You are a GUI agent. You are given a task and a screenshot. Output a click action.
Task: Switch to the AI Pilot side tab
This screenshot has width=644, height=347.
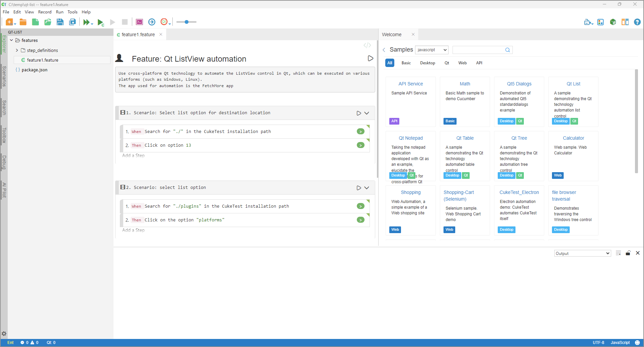coord(4,190)
